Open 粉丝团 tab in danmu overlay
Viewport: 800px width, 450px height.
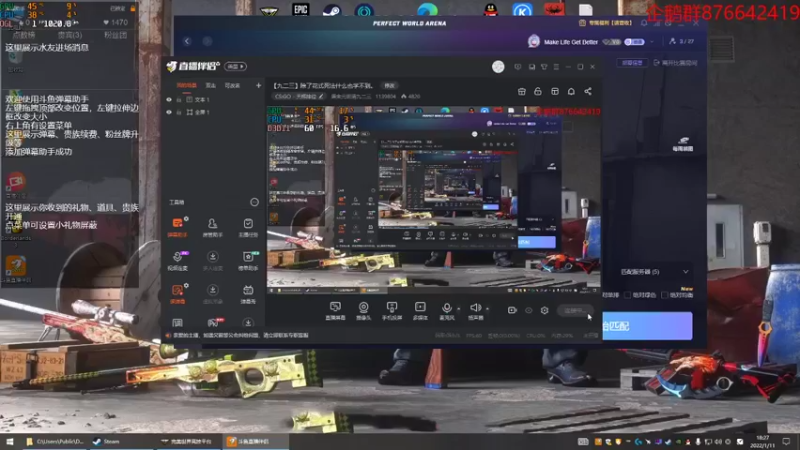click(x=116, y=35)
